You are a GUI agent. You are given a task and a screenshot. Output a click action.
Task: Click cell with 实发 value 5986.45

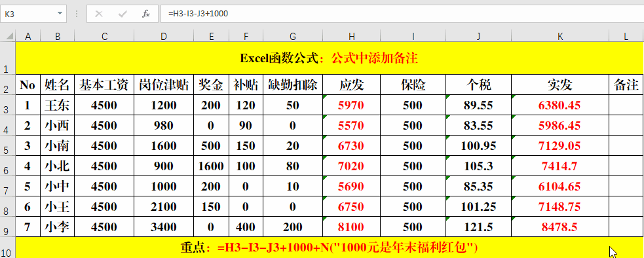560,125
